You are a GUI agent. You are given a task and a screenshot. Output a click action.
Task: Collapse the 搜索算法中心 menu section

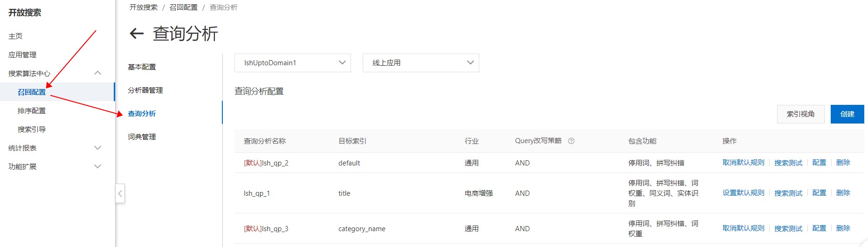[x=97, y=73]
